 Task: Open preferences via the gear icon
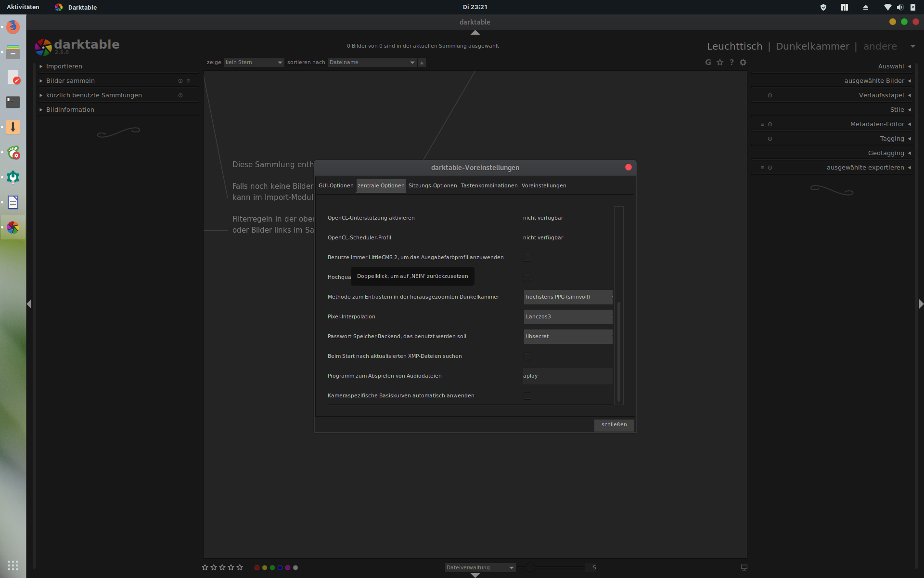pos(743,62)
